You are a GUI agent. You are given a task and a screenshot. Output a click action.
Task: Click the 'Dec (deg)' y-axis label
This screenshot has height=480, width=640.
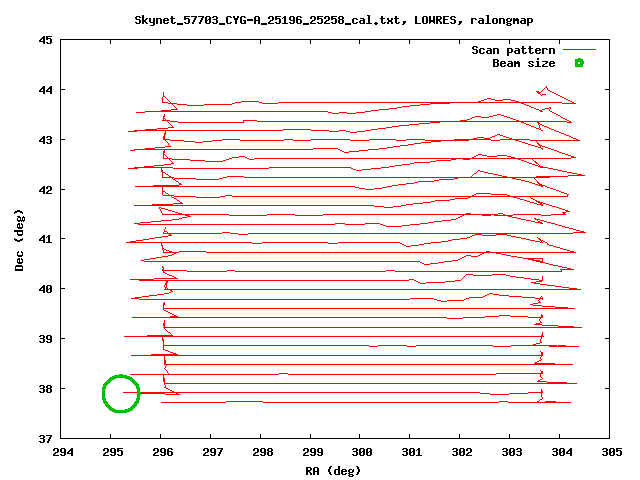19,240
